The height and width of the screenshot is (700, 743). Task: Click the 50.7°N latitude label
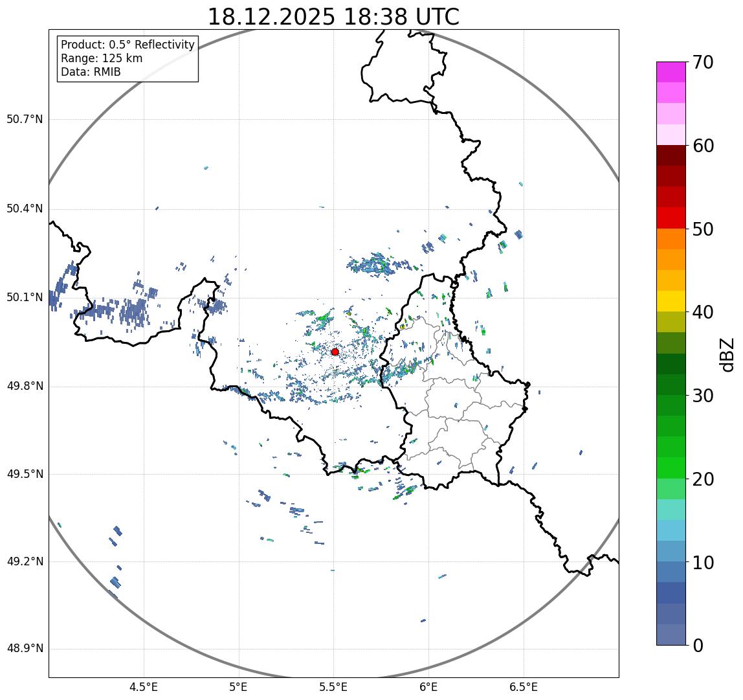coord(25,119)
